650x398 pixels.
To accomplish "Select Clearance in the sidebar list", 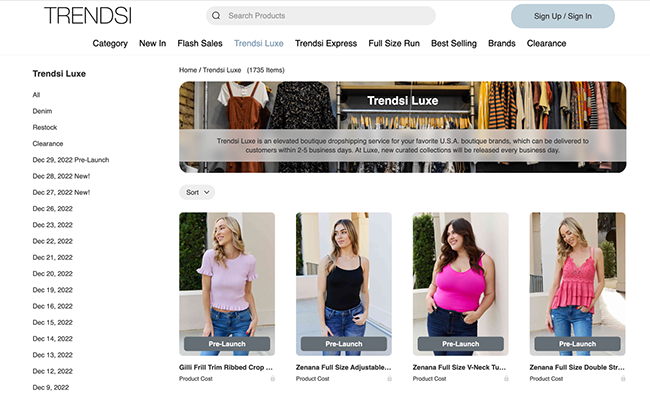I will (48, 143).
